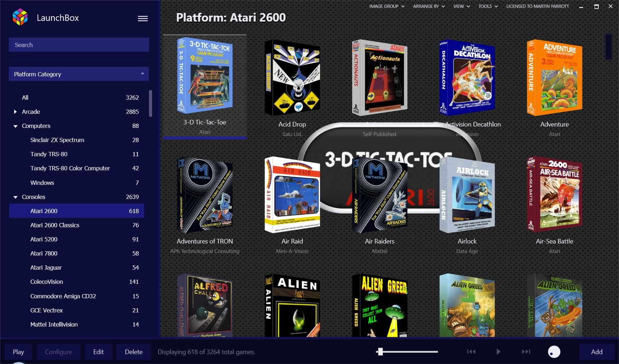Open the Platform Category dropdown
The width and height of the screenshot is (619, 364).
pos(79,74)
